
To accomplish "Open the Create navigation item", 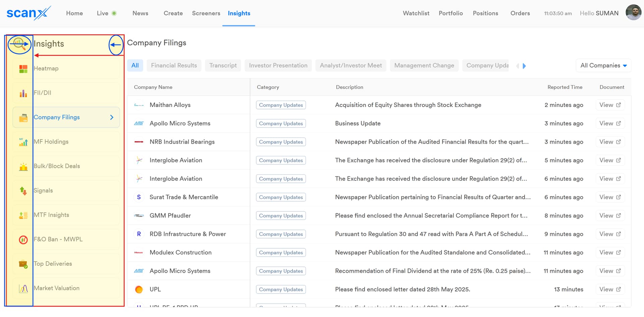I will coord(173,13).
